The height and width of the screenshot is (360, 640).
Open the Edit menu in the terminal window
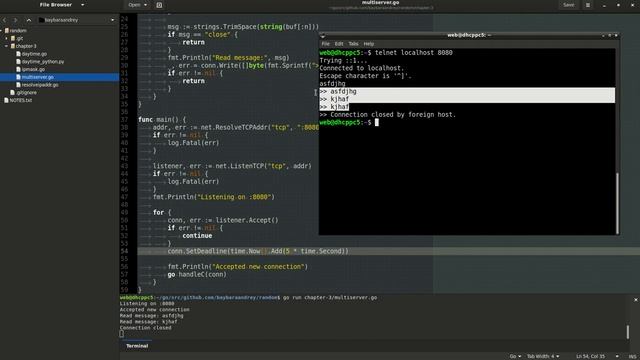coord(339,44)
